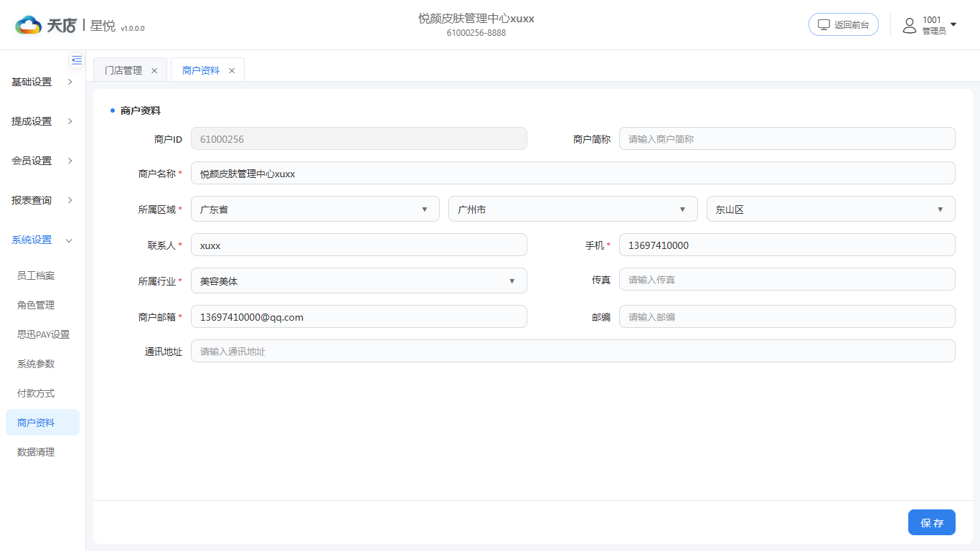Return to front desk via 返回前台
Screen dimensions: 980x551
click(844, 24)
